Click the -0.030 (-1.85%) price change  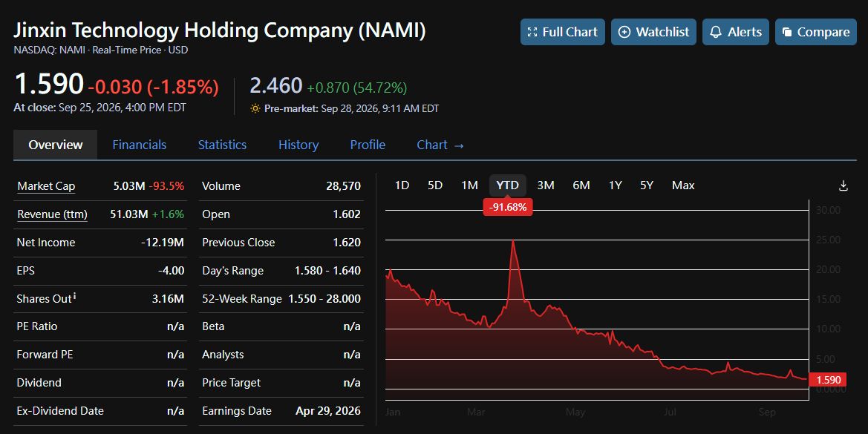pyautogui.click(x=154, y=87)
